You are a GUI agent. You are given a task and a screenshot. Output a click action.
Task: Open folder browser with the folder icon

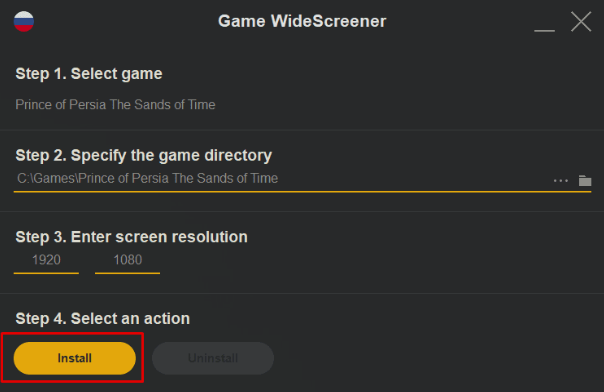pyautogui.click(x=585, y=180)
